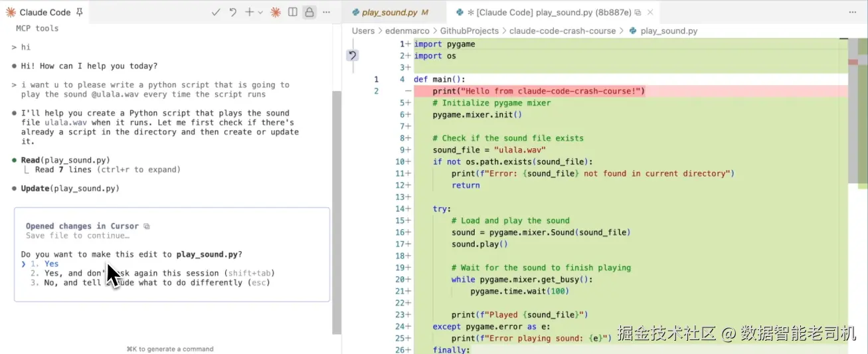
Task: Click the MCP tools text line
Action: (37, 29)
